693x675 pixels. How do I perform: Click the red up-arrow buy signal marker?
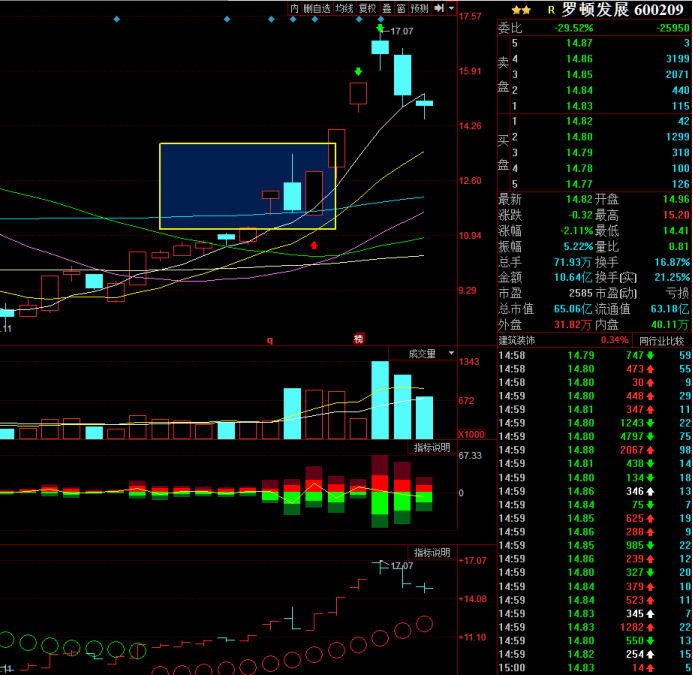315,244
